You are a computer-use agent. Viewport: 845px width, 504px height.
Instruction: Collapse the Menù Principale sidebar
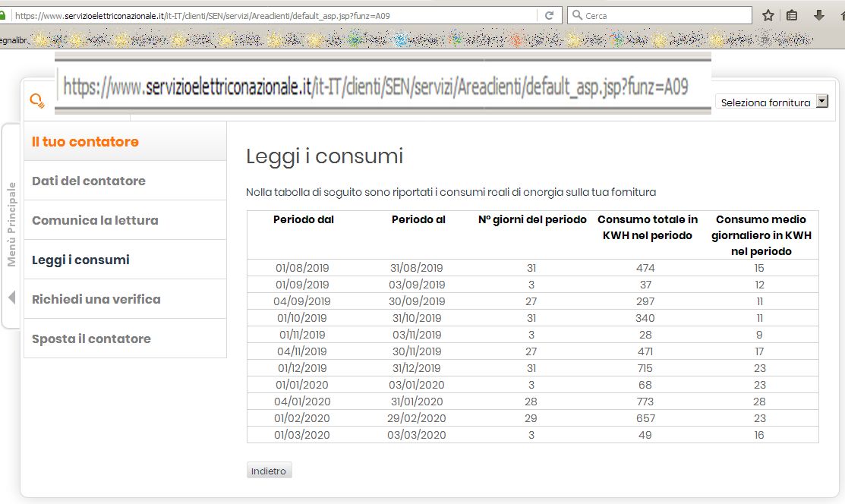[x=11, y=299]
